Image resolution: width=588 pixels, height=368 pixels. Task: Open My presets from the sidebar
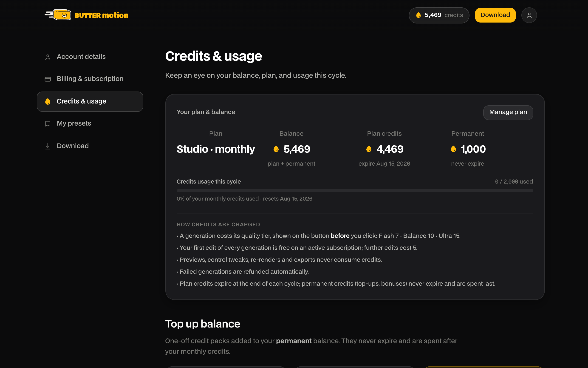[90, 124]
